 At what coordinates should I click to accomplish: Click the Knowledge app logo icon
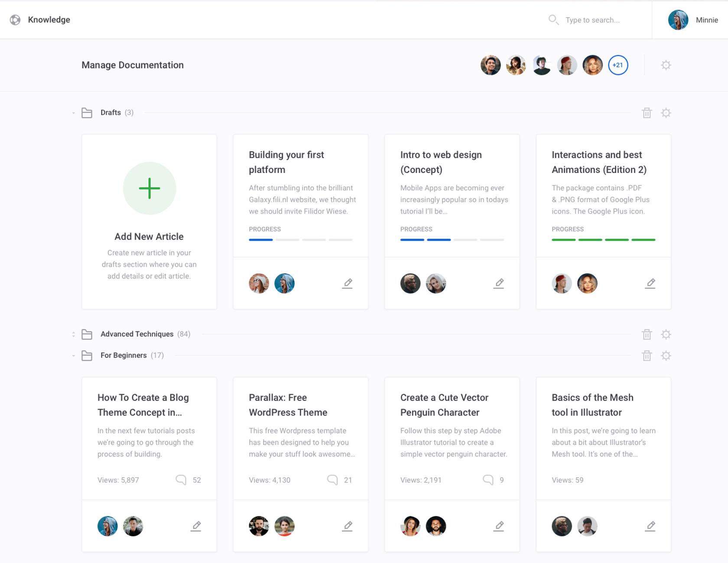(x=15, y=19)
